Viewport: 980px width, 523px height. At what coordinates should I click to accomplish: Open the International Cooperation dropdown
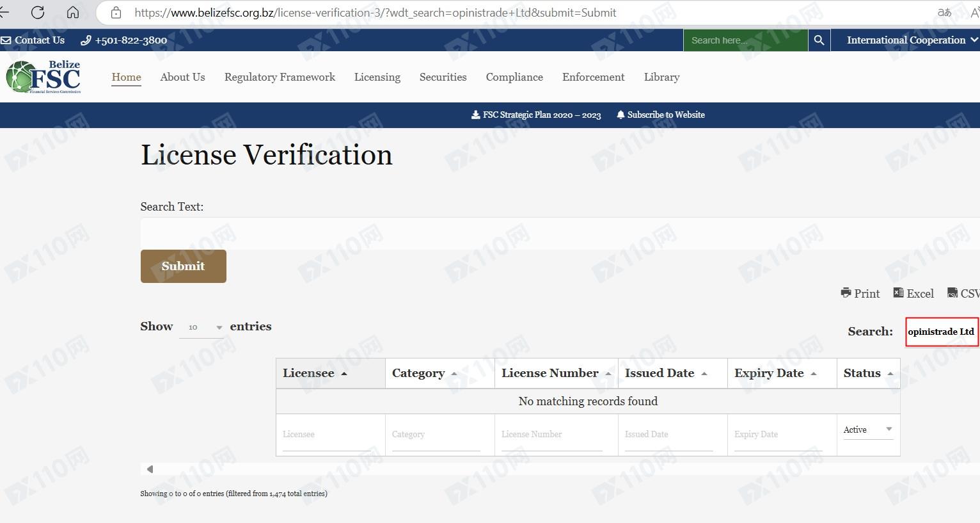(x=912, y=40)
